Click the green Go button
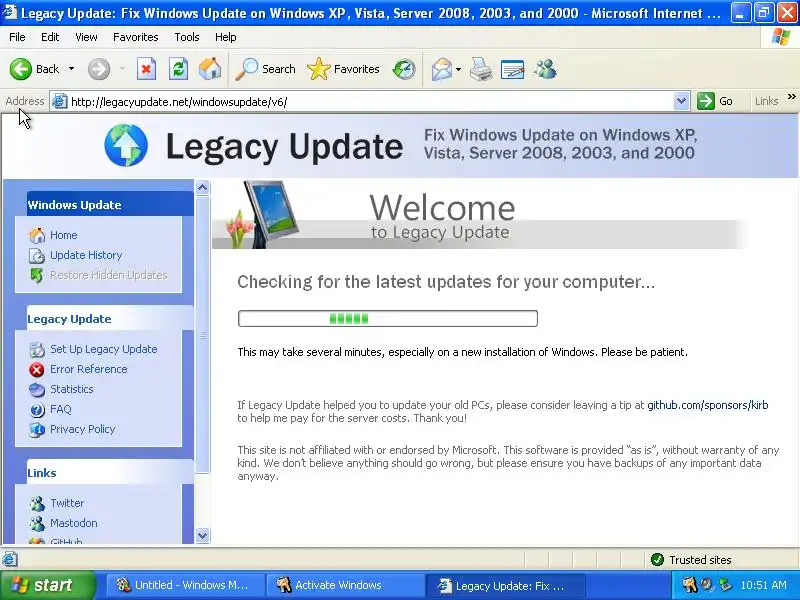 [715, 102]
